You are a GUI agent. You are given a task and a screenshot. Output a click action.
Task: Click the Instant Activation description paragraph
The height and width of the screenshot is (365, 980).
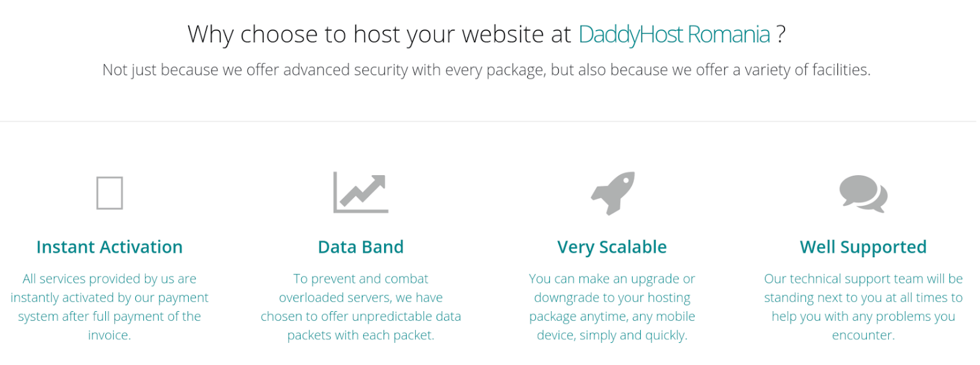110,307
